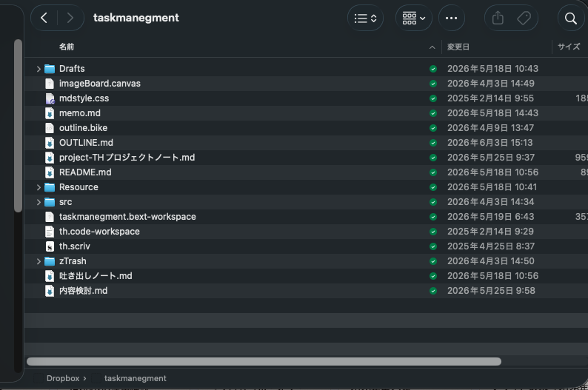Viewport: 588px width, 390px height.
Task: Open the list view style selector
Action: pos(365,18)
